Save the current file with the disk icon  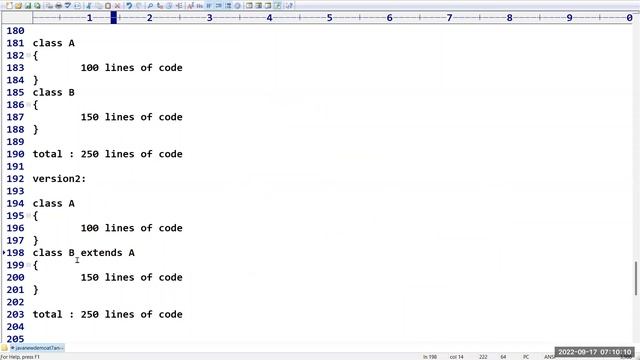(28, 6)
